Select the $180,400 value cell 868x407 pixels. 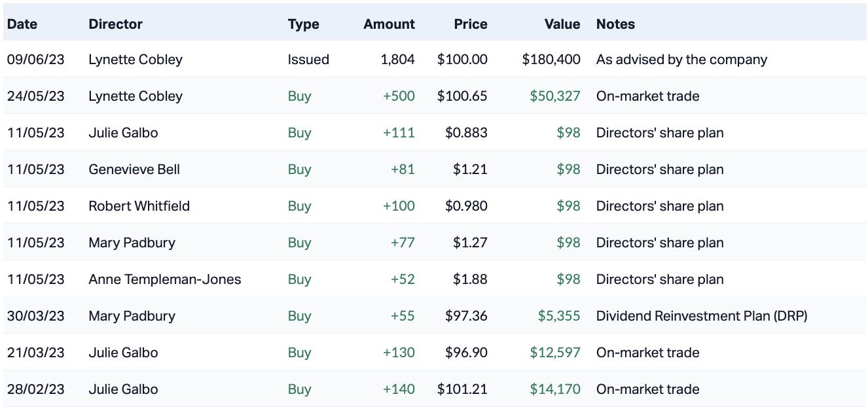tap(551, 60)
